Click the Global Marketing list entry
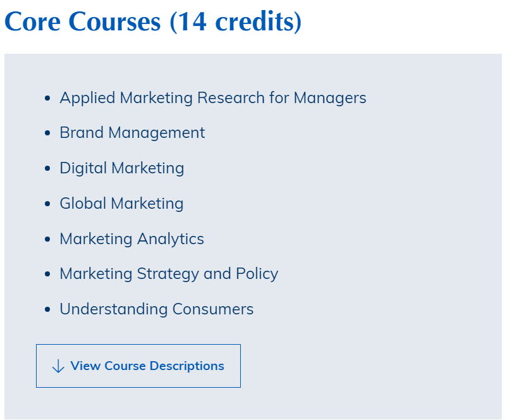505x420 pixels. pyautogui.click(x=121, y=204)
